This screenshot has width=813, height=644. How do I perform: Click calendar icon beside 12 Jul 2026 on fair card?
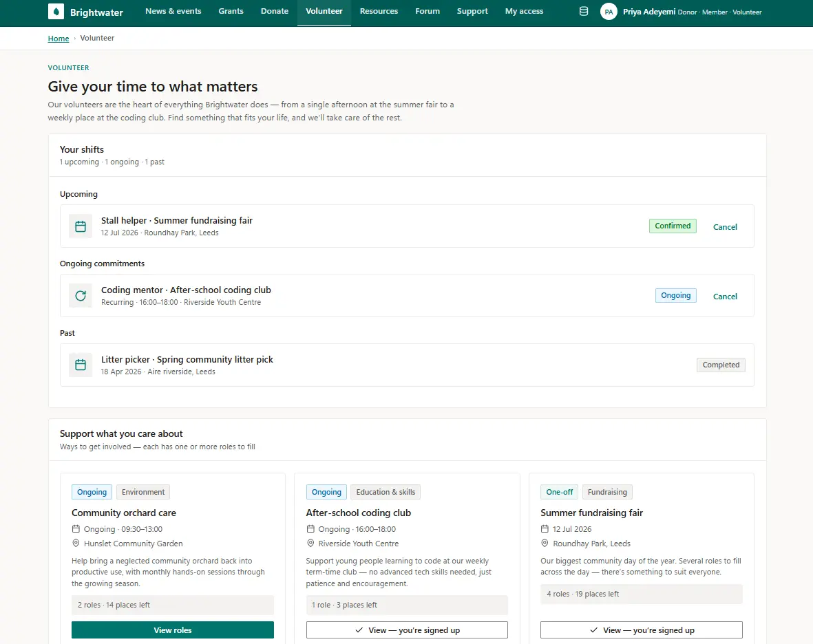pos(545,529)
